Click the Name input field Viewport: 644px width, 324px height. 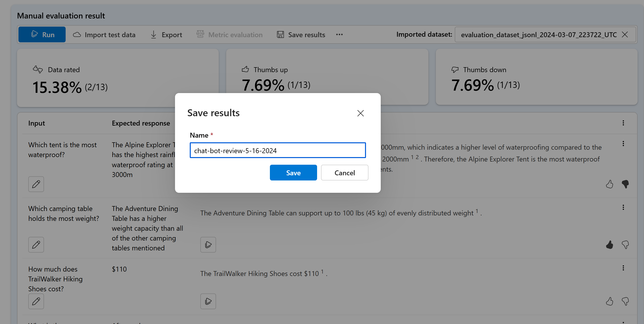tap(278, 150)
